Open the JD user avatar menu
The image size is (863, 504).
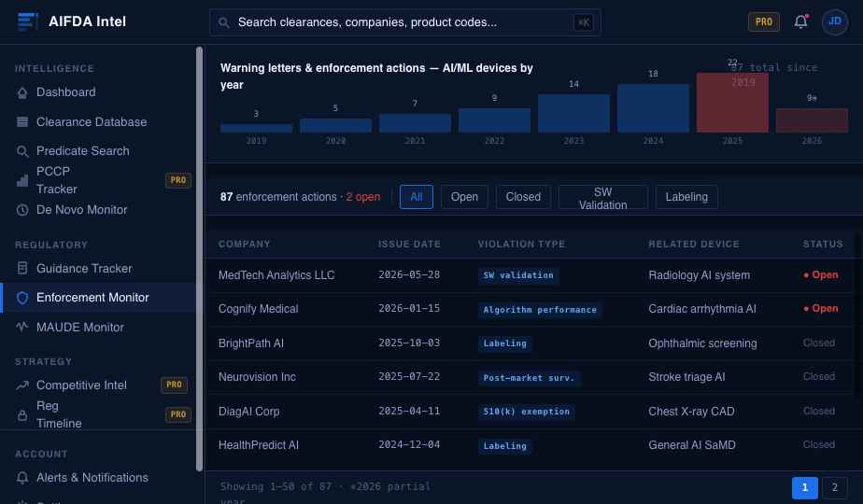(834, 21)
